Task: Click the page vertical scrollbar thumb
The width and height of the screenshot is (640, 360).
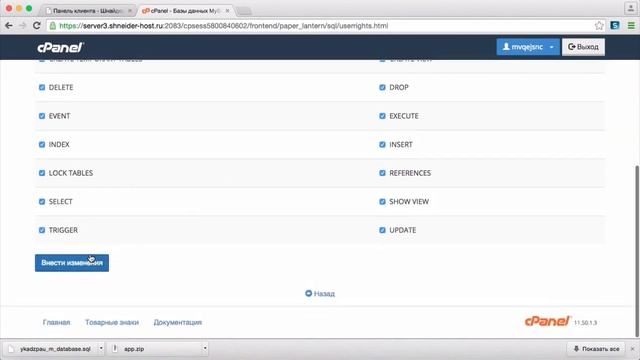Action: 637,251
